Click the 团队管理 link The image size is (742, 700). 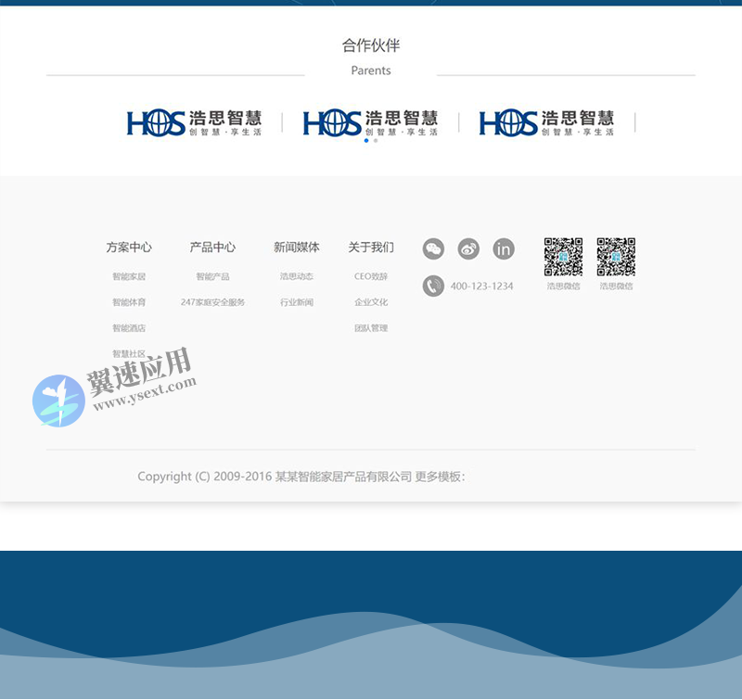coord(371,328)
